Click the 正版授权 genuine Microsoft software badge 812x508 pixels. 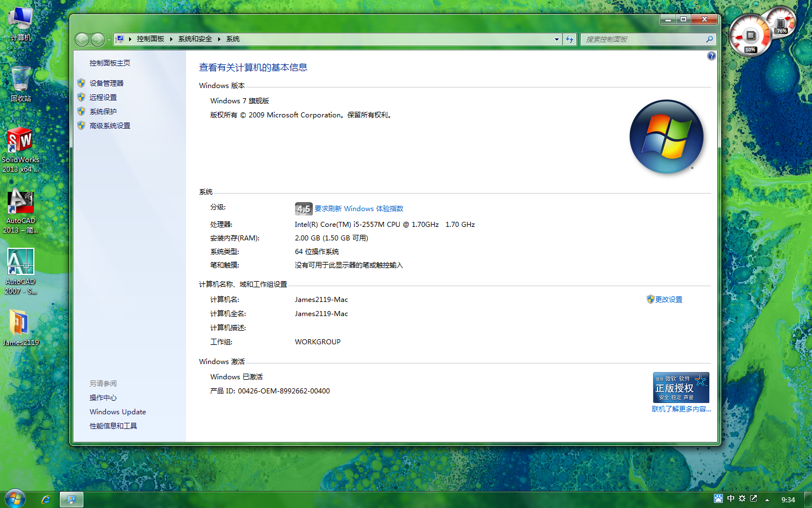coord(681,387)
